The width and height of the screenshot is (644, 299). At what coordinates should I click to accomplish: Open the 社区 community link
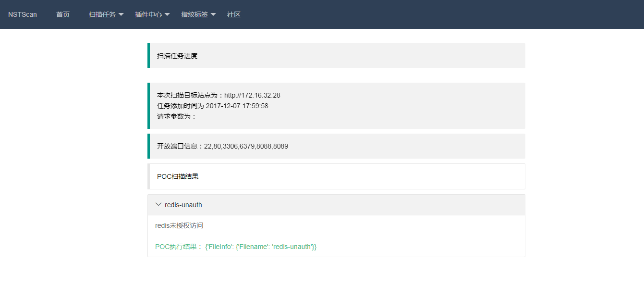point(234,14)
